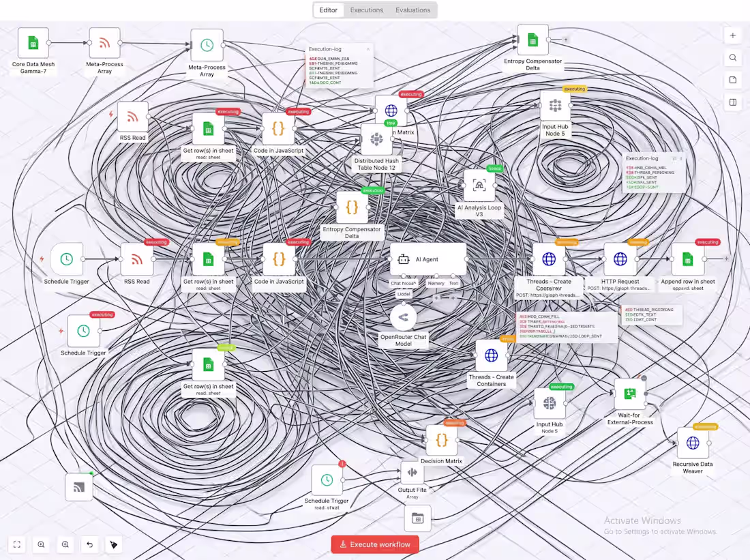
Task: Click the plus connector after Append row in sheet
Action: click(x=726, y=259)
